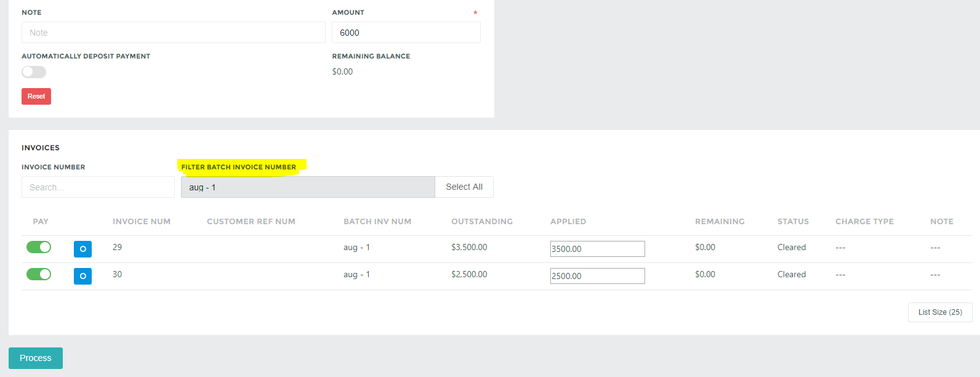The image size is (980, 377).
Task: Click the red Reset button
Action: [x=36, y=96]
